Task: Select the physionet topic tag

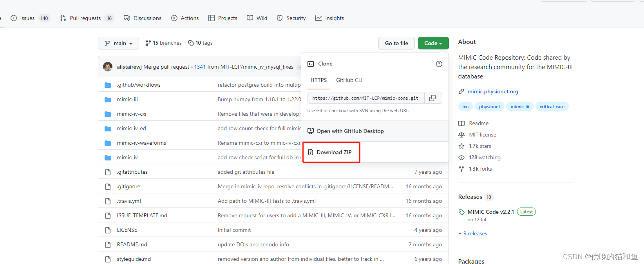Action: (x=489, y=107)
